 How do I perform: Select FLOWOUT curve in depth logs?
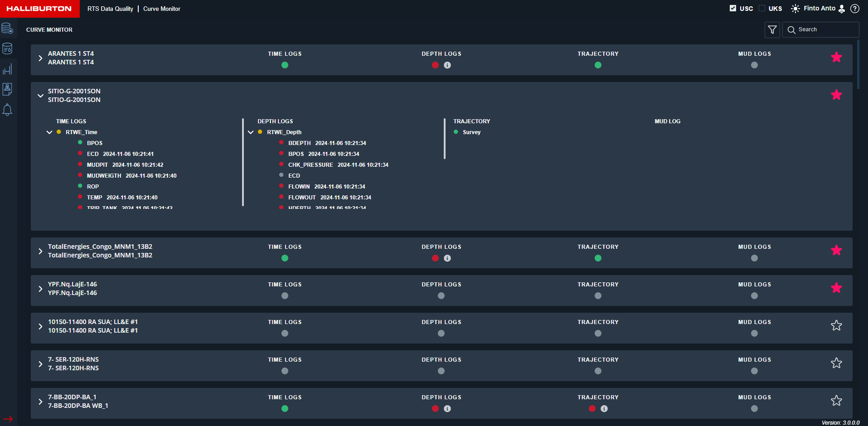302,198
